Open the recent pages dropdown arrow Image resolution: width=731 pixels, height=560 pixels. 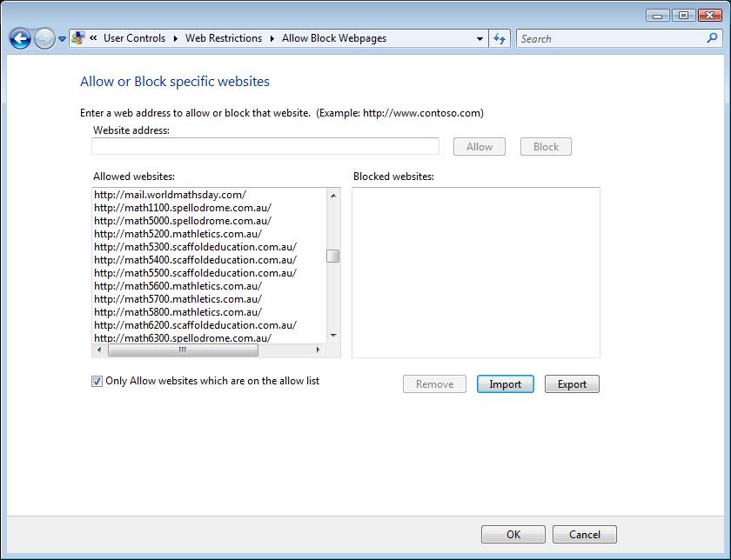pos(62,39)
